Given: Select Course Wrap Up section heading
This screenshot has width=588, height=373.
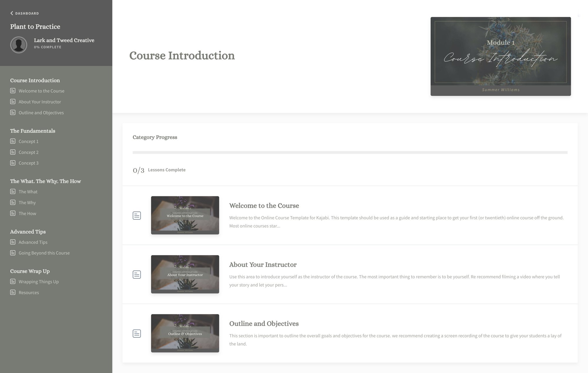Looking at the screenshot, I should tap(30, 271).
